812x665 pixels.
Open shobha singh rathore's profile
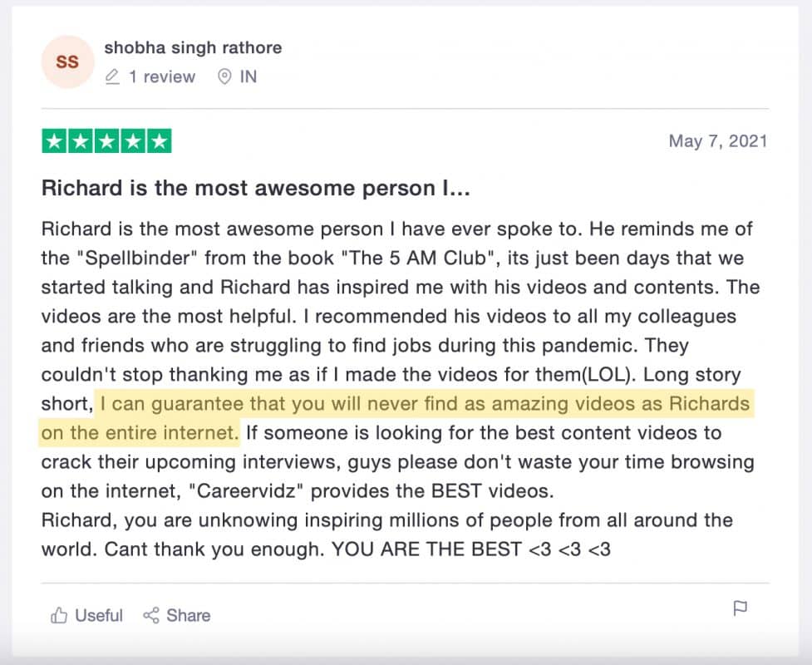click(193, 47)
